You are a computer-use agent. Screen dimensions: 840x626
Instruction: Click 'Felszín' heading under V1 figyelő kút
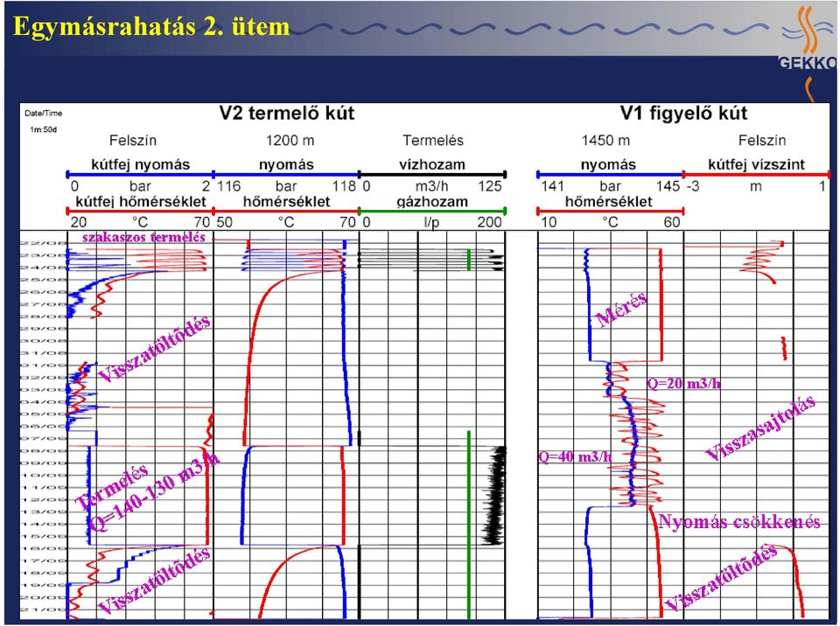click(762, 140)
